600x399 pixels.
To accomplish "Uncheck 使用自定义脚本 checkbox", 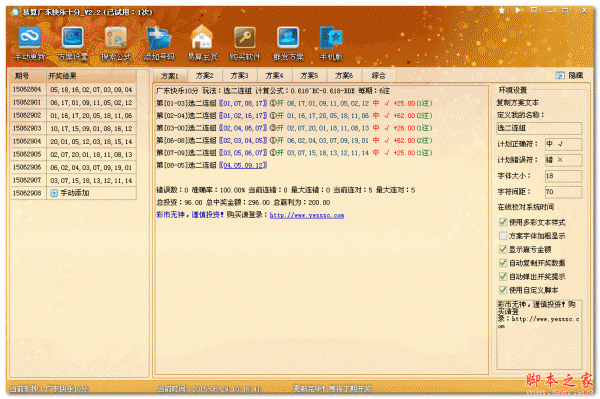I will click(x=503, y=290).
